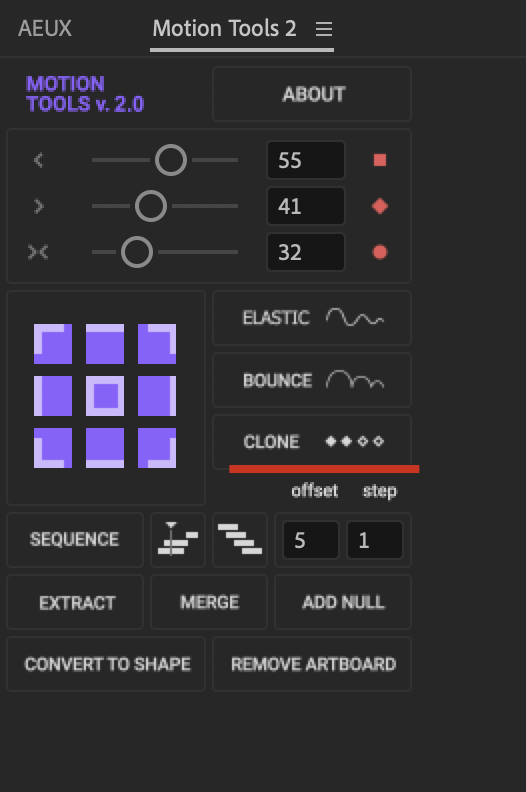Click CONVERT TO SHAPE button
The image size is (526, 792).
106,664
